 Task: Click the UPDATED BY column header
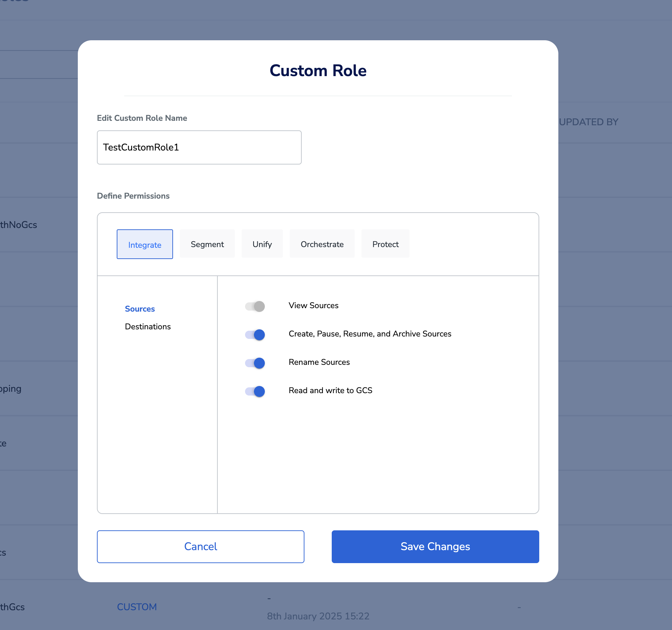point(588,122)
